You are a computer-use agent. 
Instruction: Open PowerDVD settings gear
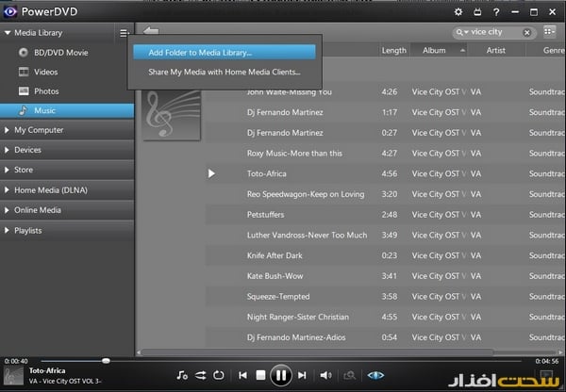(x=459, y=12)
